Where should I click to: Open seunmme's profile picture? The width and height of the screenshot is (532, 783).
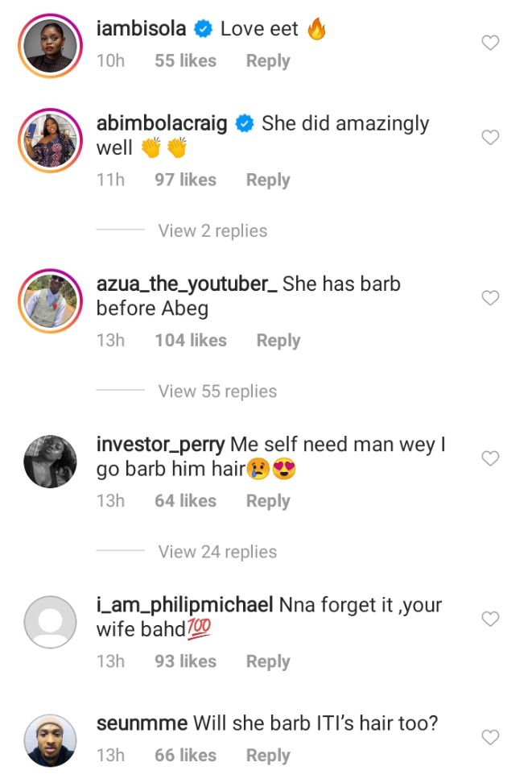[x=50, y=739]
